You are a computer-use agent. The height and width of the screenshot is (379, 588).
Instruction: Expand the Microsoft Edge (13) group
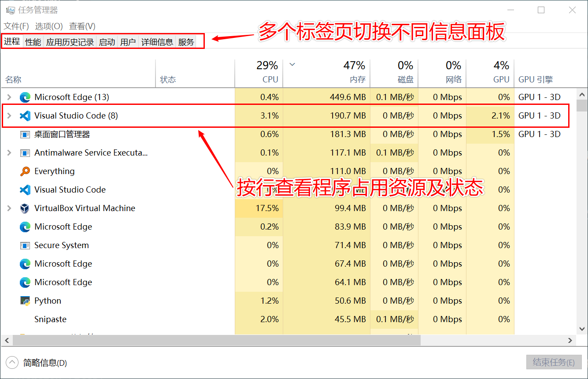click(9, 97)
